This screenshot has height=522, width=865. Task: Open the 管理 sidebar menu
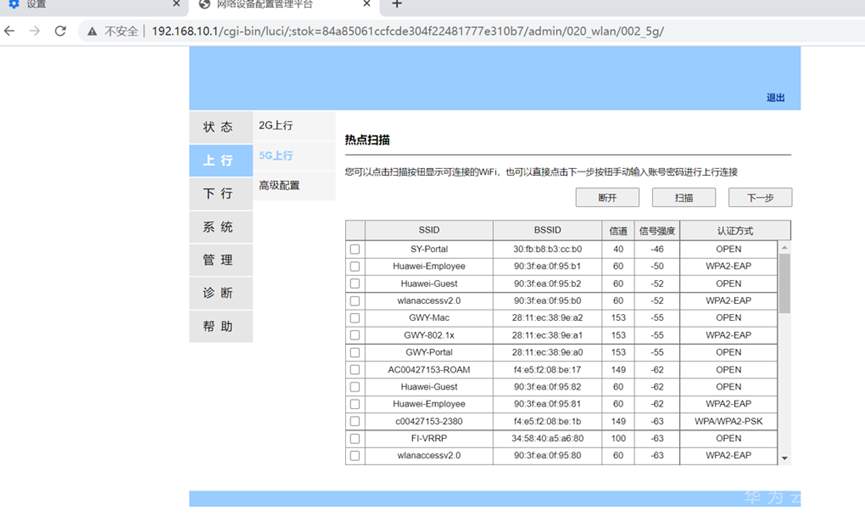tap(221, 260)
